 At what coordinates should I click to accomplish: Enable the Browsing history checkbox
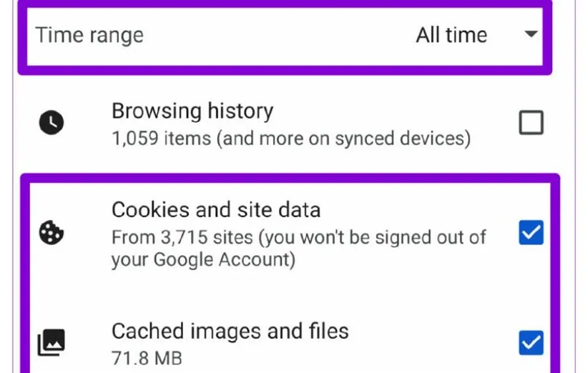click(x=531, y=123)
